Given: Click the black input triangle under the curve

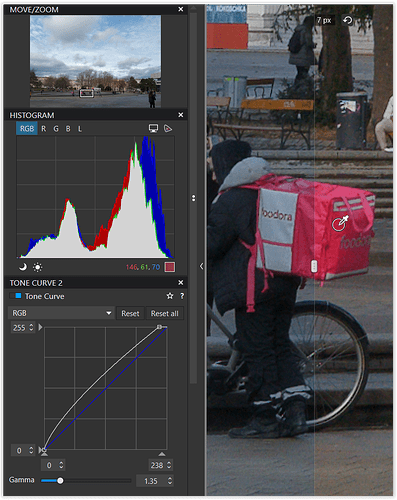Looking at the screenshot, I should [44, 454].
